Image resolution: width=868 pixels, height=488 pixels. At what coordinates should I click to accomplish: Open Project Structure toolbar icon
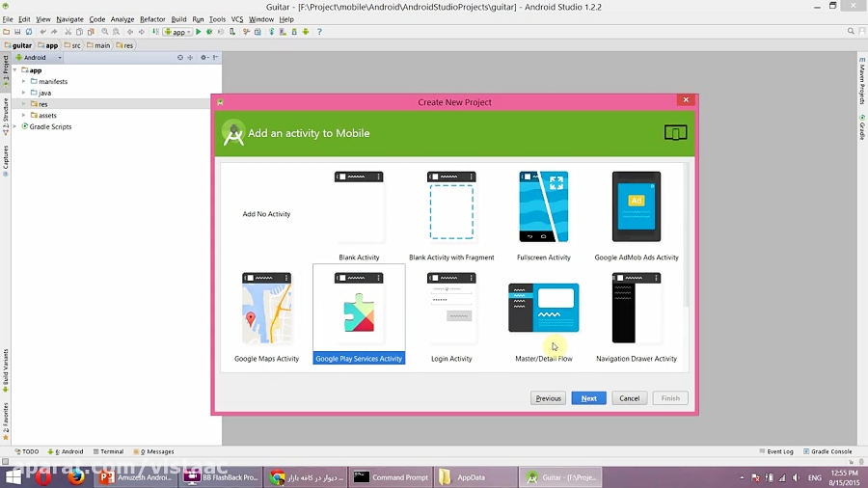pos(258,32)
